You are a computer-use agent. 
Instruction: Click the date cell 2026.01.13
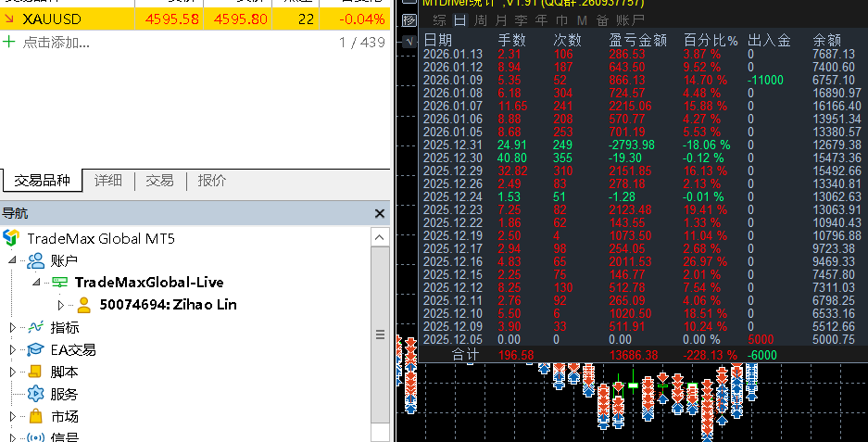click(453, 54)
